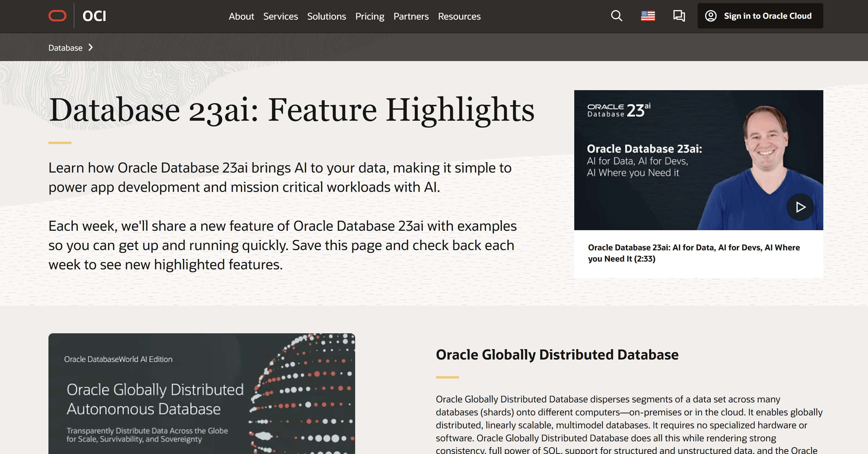Viewport: 868px width, 454px height.
Task: Open the Services menu
Action: click(x=280, y=16)
